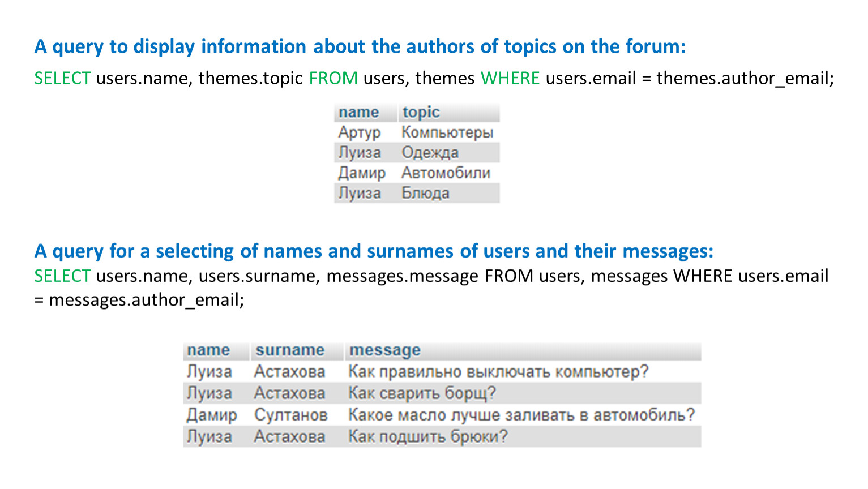Select the 'Блюда' topic cell
The image size is (868, 489).
pos(425,194)
